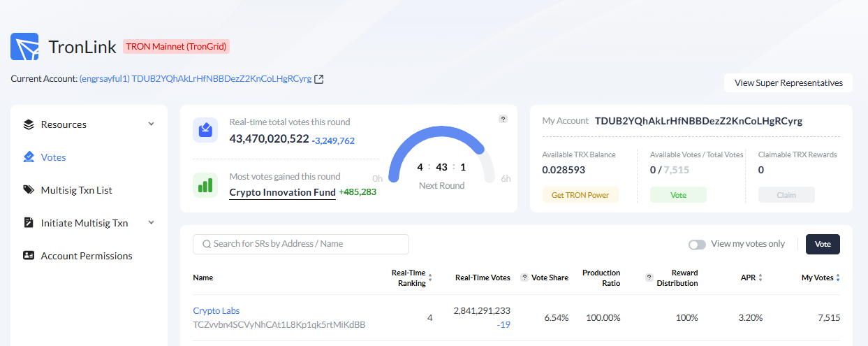Screen dimensions: 868x346
Task: Expand the Resources menu chevron
Action: click(152, 124)
